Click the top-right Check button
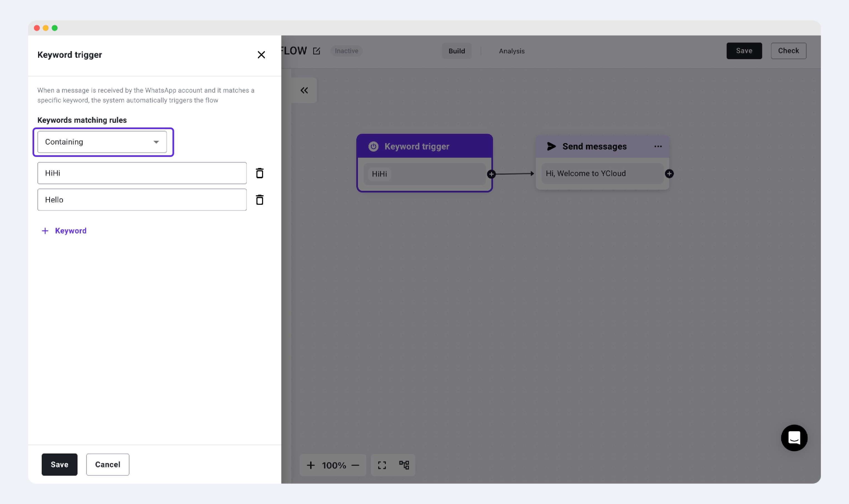 point(788,51)
